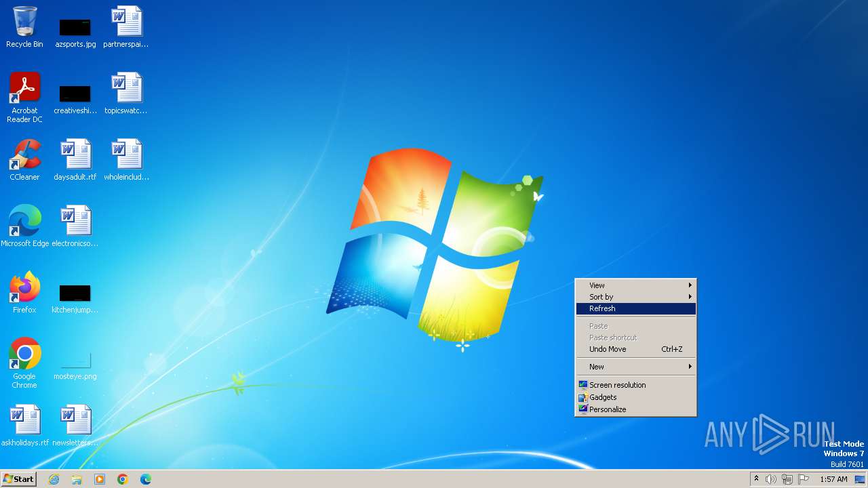Choose Undo Move in context menu
This screenshot has width=868, height=488.
(635, 349)
